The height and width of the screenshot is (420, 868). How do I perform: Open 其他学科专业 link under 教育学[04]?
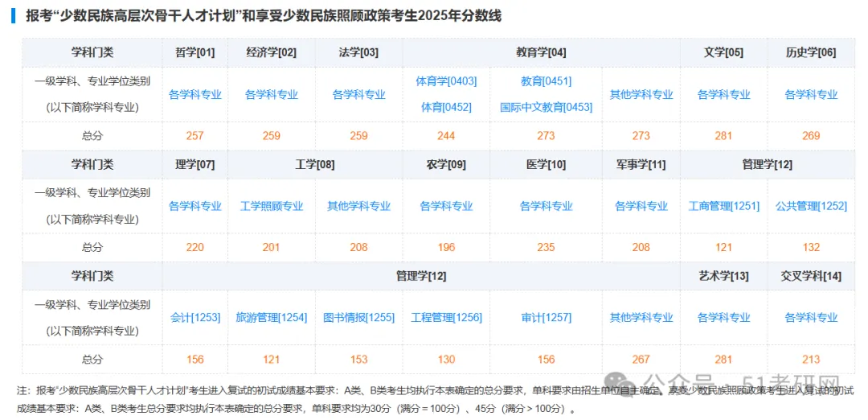tap(641, 95)
